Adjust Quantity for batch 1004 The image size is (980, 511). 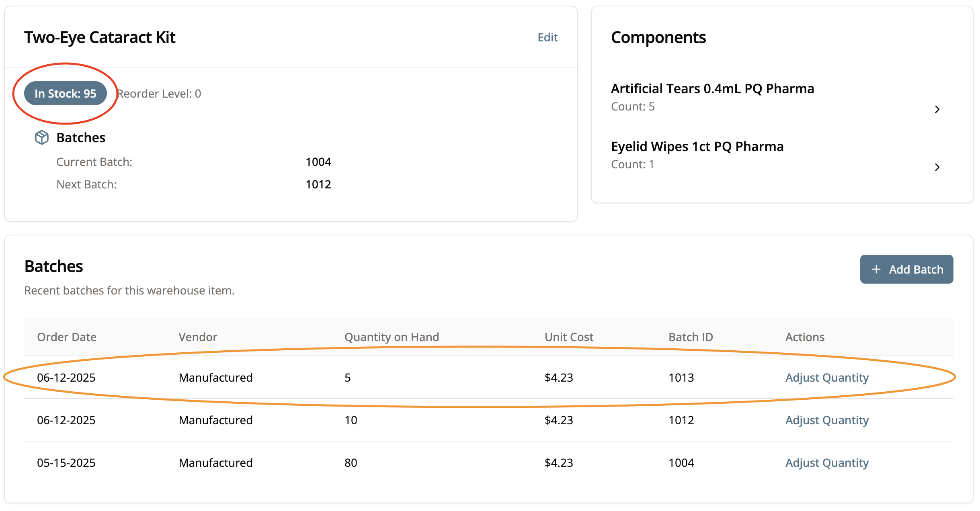tap(827, 463)
